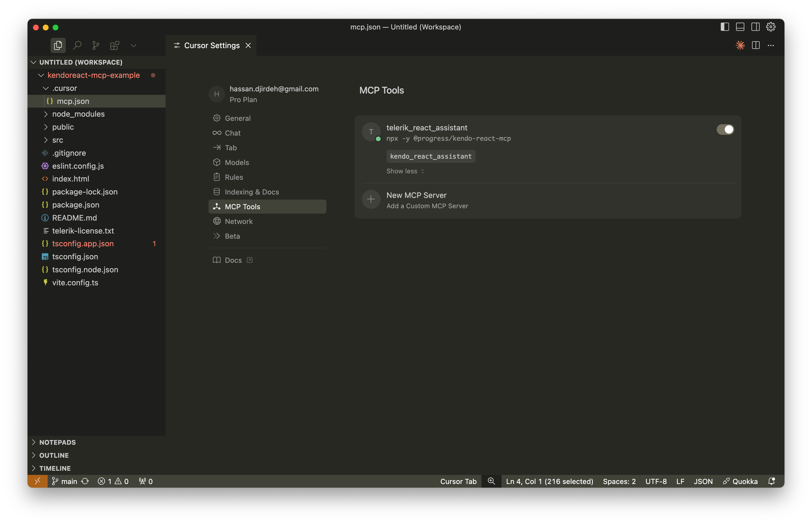812x524 pixels.
Task: Click the plus icon for new server
Action: (x=371, y=199)
